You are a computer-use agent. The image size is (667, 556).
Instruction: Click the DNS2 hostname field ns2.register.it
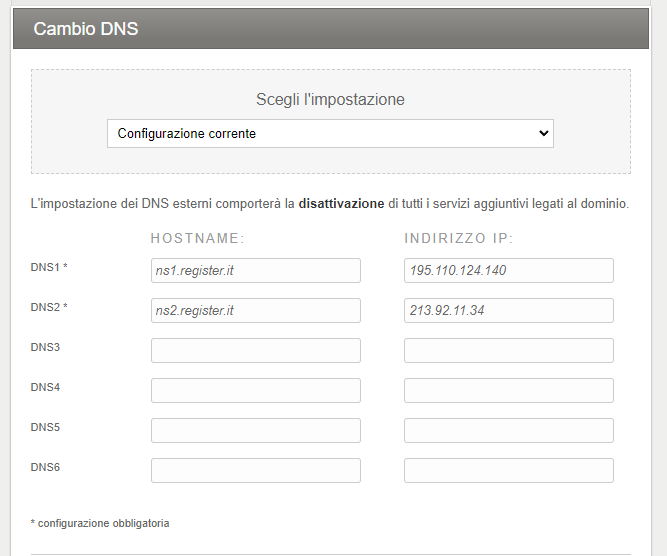point(255,311)
